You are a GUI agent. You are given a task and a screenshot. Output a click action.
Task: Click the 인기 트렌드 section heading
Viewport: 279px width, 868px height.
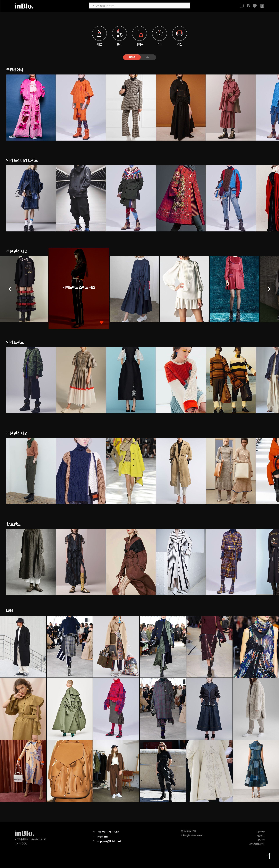point(15,343)
